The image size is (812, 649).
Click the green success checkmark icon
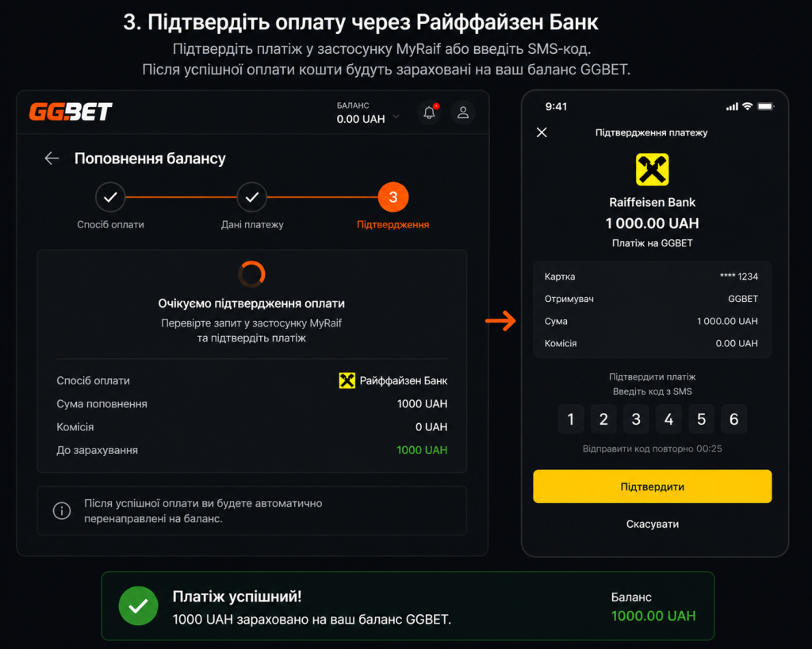coord(138,605)
